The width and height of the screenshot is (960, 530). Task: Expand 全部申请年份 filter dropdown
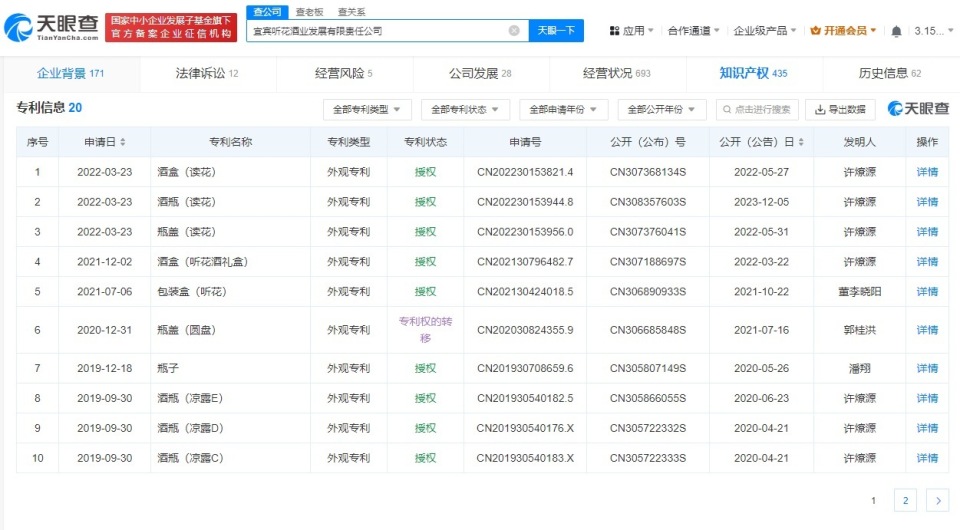click(x=563, y=109)
